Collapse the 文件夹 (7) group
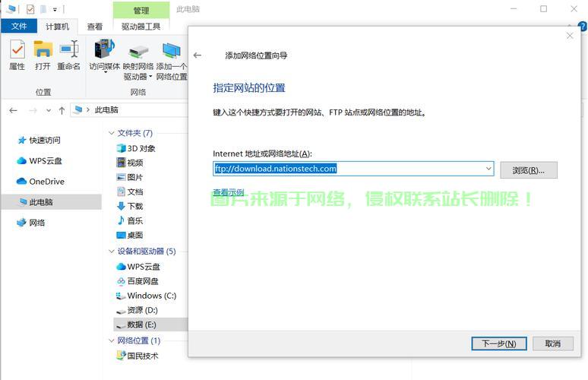Viewport: 588px width, 380px height. (112, 133)
